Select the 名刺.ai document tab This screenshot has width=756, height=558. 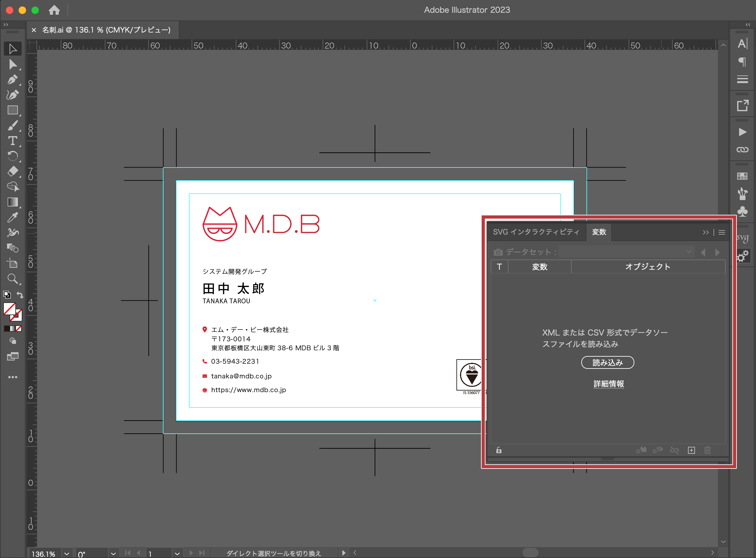[x=106, y=30]
